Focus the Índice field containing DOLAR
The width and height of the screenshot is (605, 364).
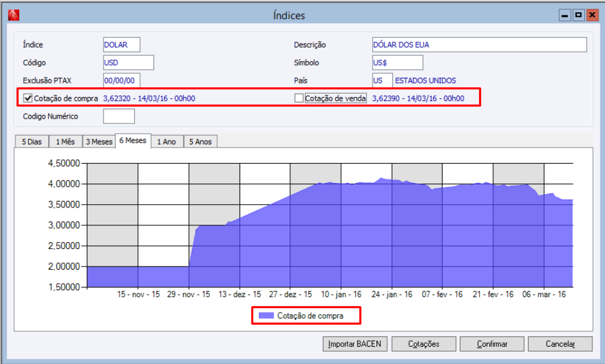121,45
